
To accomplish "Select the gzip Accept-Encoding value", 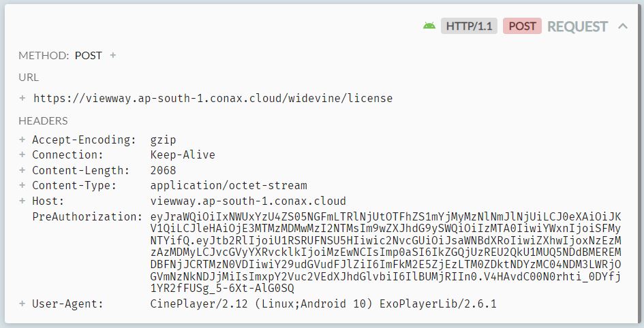I will pyautogui.click(x=164, y=140).
